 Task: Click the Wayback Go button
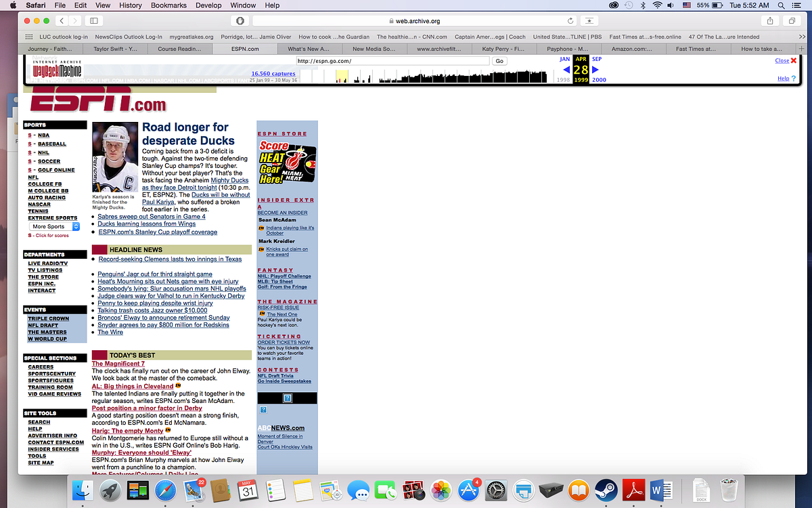click(x=499, y=61)
